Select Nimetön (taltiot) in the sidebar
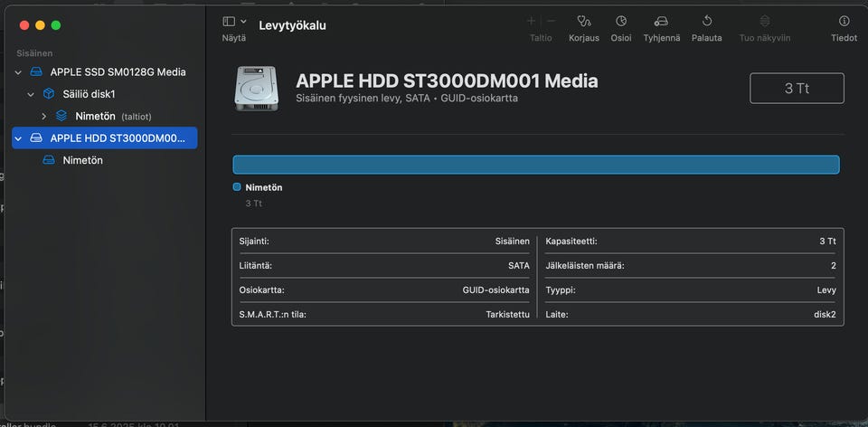Image resolution: width=868 pixels, height=427 pixels. tap(114, 117)
